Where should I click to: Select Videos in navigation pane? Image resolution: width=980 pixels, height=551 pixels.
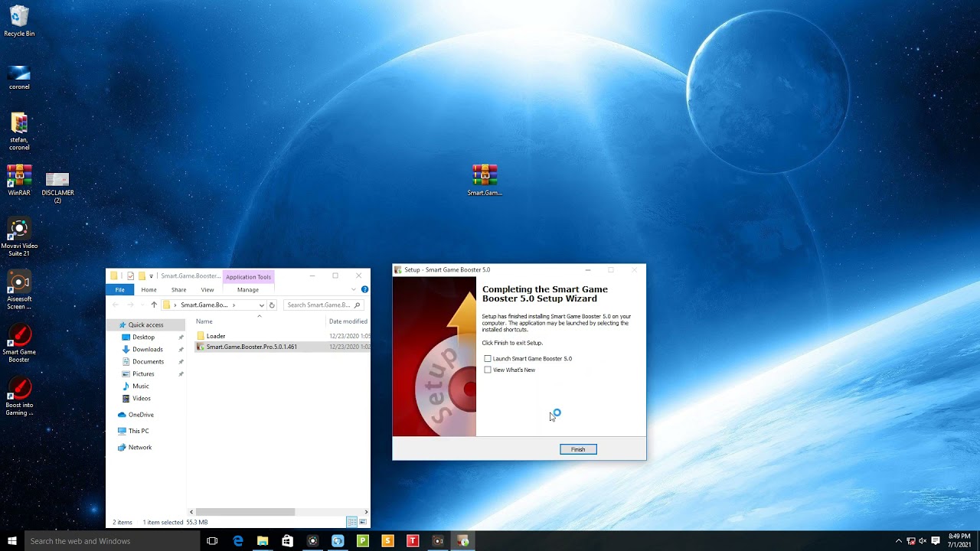coord(141,398)
